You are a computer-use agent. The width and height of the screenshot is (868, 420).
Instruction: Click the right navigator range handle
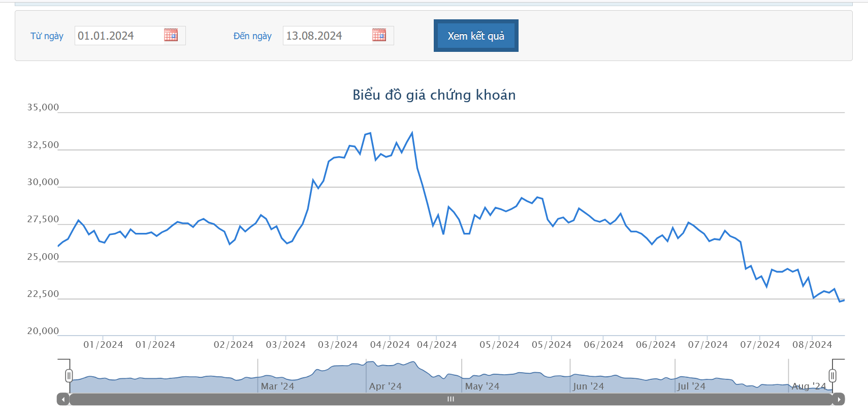click(832, 376)
